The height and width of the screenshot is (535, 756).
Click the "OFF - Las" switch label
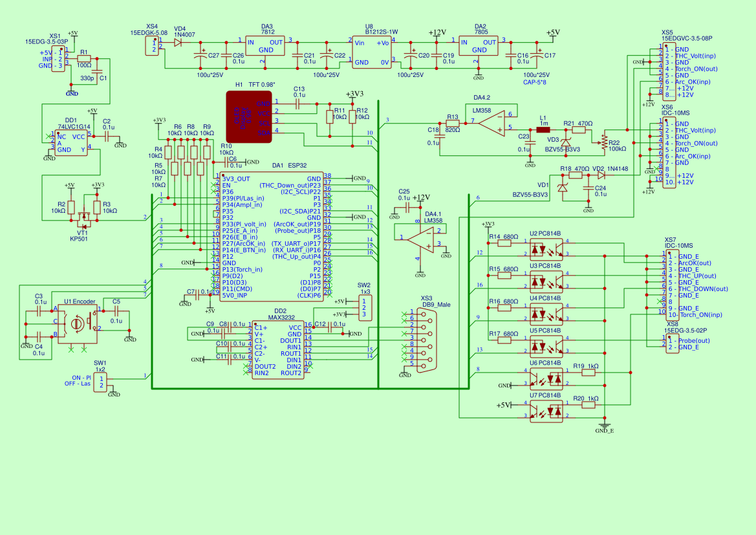pyautogui.click(x=78, y=384)
